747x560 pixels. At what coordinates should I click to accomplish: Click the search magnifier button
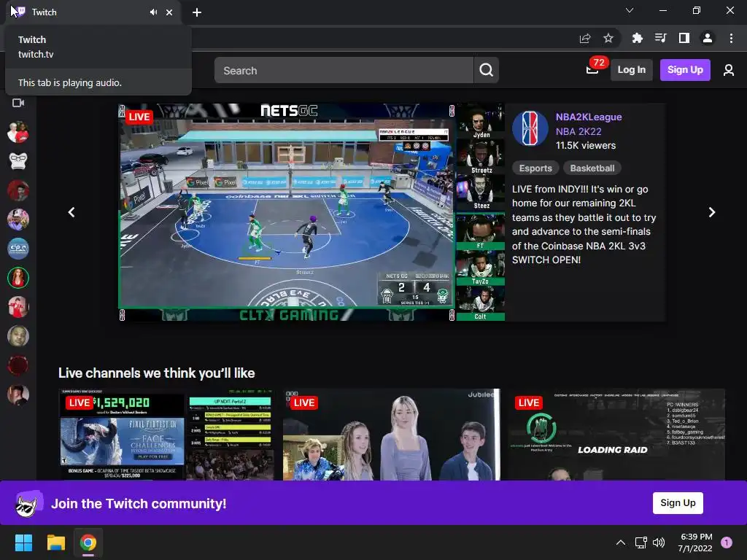click(486, 70)
